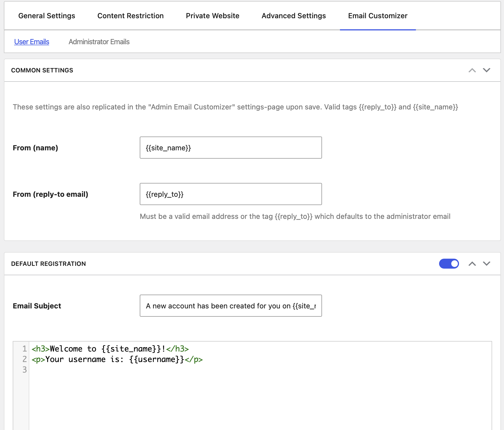This screenshot has width=504, height=430.
Task: Click the 'From (name)' label
Action: coord(35,148)
